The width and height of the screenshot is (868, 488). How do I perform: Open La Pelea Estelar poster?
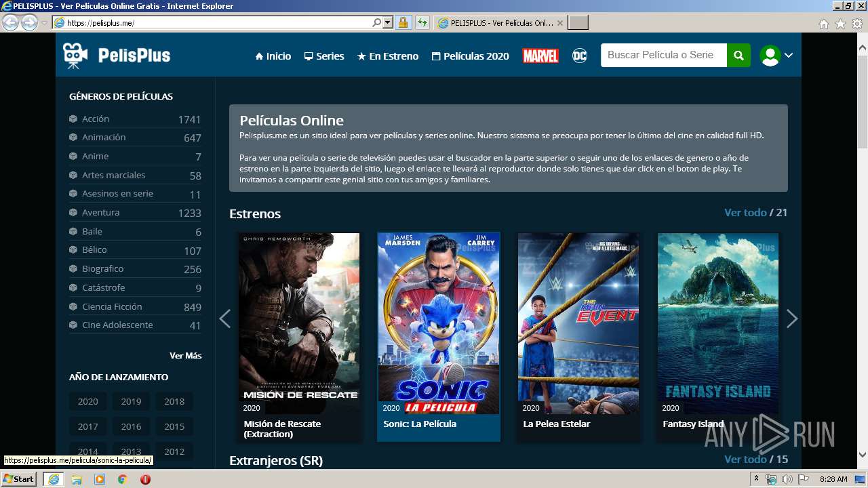tap(578, 323)
